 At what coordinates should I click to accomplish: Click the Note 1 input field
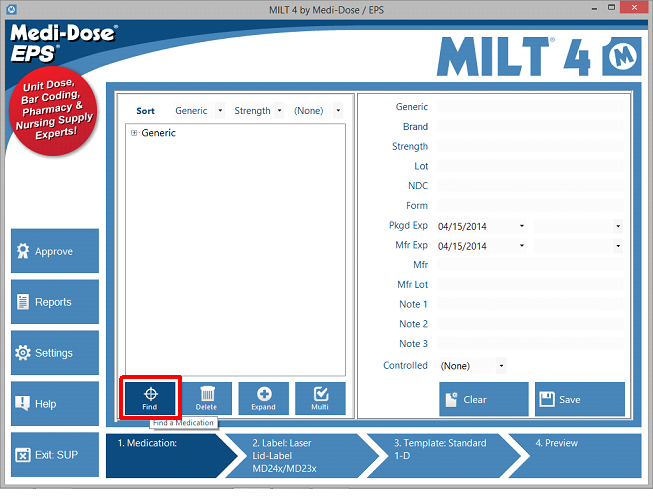point(530,304)
